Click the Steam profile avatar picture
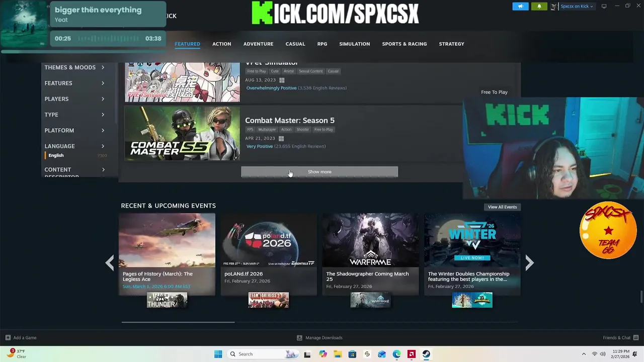 point(554,7)
